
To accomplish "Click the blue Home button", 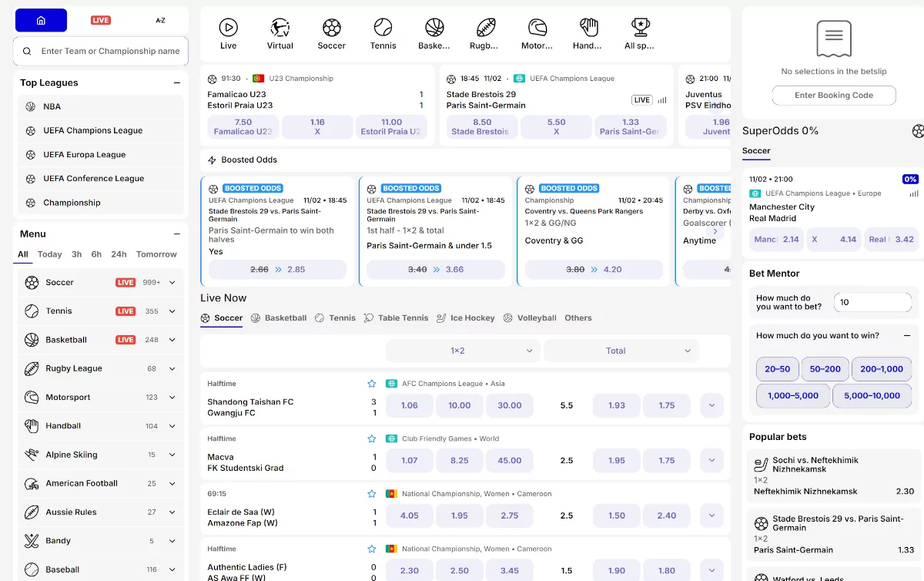I will (41, 20).
